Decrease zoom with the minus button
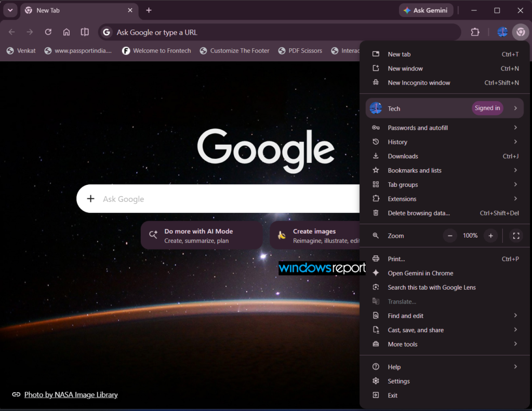532x411 pixels. [x=450, y=236]
